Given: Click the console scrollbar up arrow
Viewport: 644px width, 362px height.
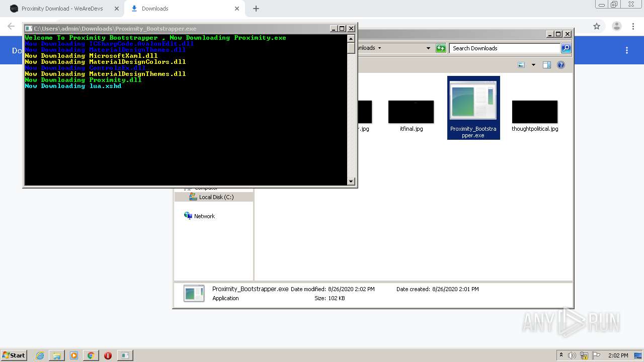Looking at the screenshot, I should click(x=351, y=38).
